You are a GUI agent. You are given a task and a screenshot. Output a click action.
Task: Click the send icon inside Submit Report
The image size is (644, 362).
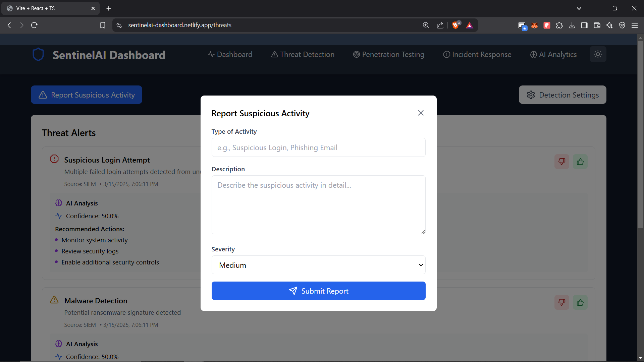coord(293,291)
